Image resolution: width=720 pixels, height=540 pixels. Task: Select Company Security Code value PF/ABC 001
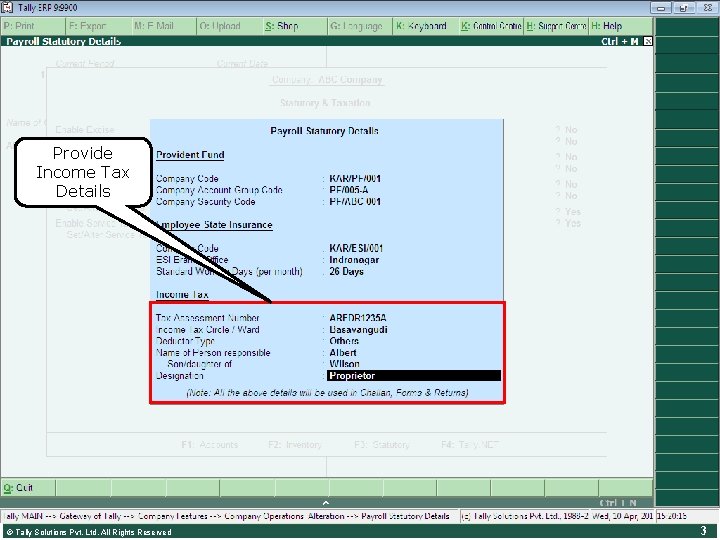(355, 202)
